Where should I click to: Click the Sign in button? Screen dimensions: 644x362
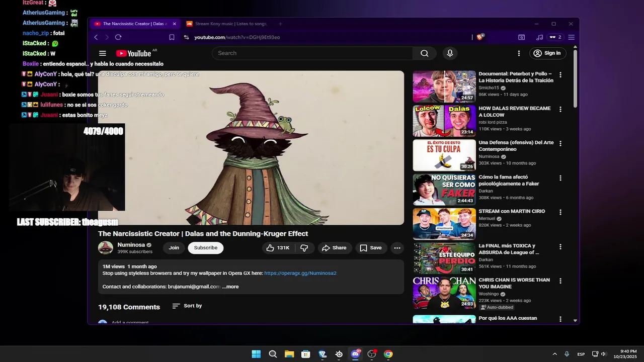point(548,53)
